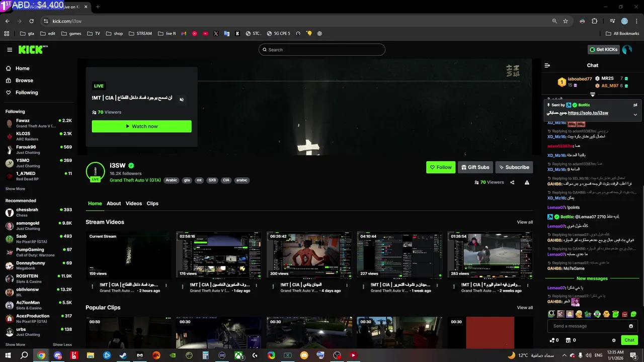Open the YouTube bookmark
This screenshot has height=362, width=644.
(205, 34)
